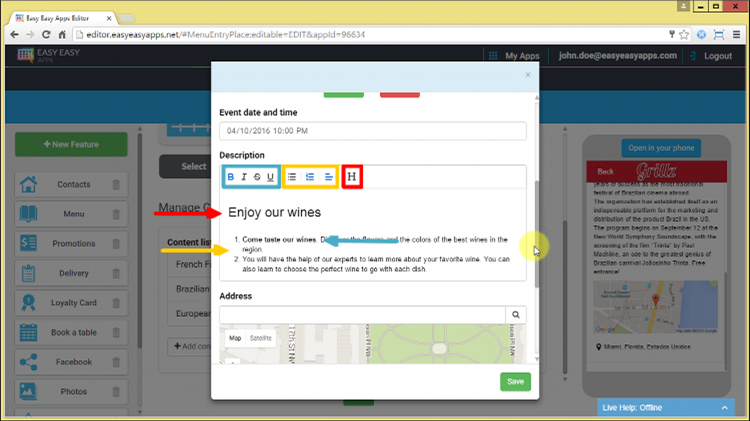This screenshot has height=421, width=750.
Task: Click the Book a table calendar icon
Action: (x=28, y=332)
